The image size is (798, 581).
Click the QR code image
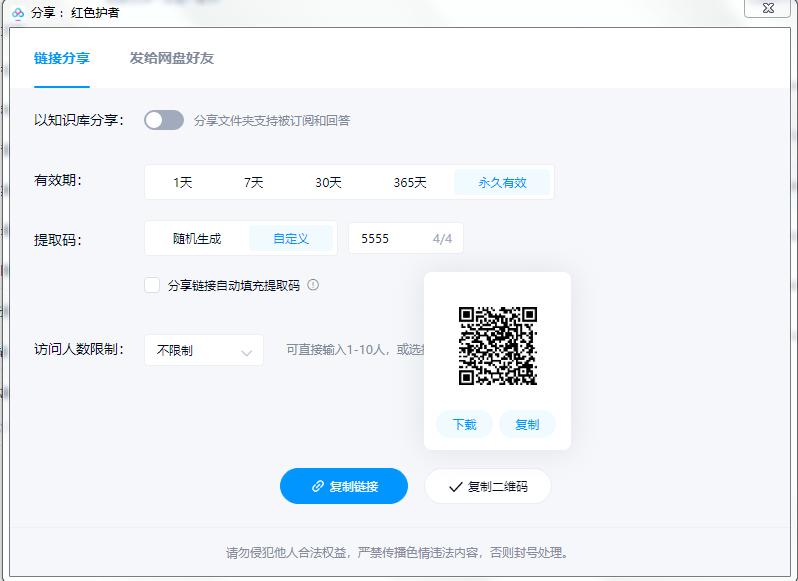pos(498,345)
